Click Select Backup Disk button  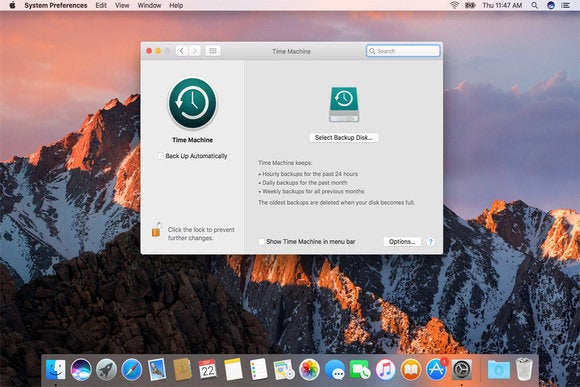click(x=344, y=138)
